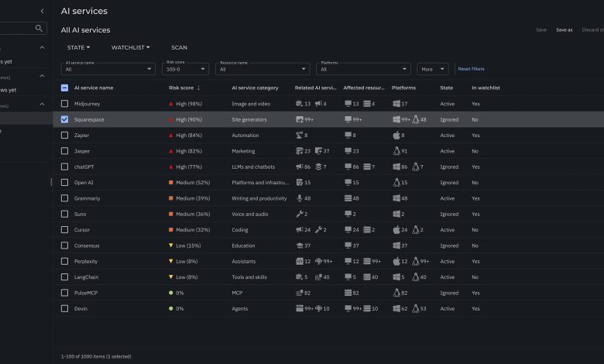The image size is (604, 364).
Task: Click the Save button
Action: tap(541, 30)
